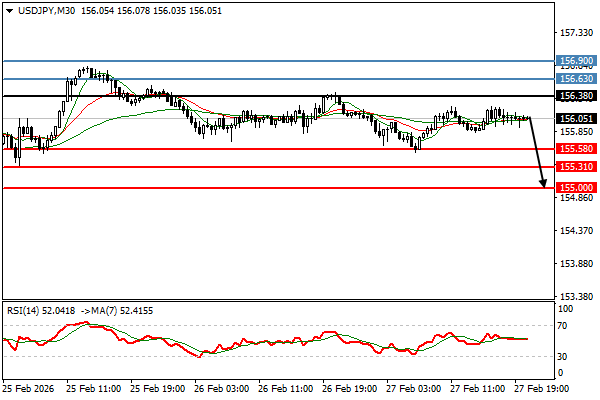Select the 155.000 red target label
Image resolution: width=600 pixels, height=400 pixels.
577,187
